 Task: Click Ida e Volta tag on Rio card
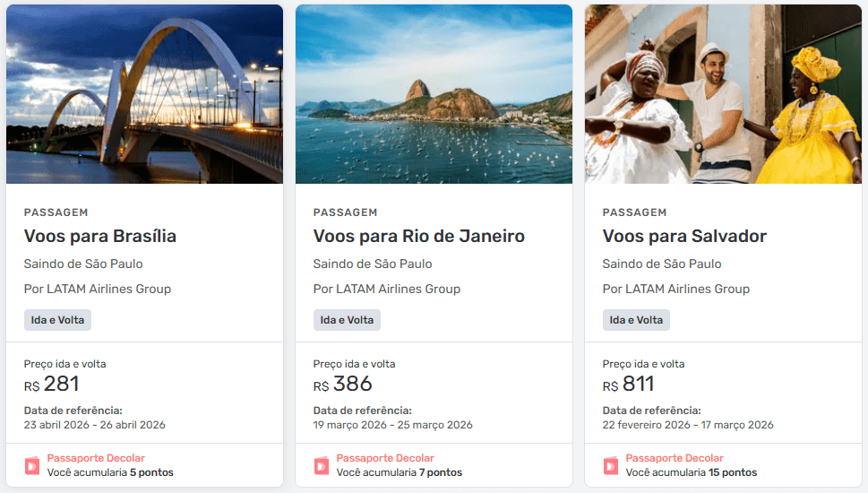[347, 320]
